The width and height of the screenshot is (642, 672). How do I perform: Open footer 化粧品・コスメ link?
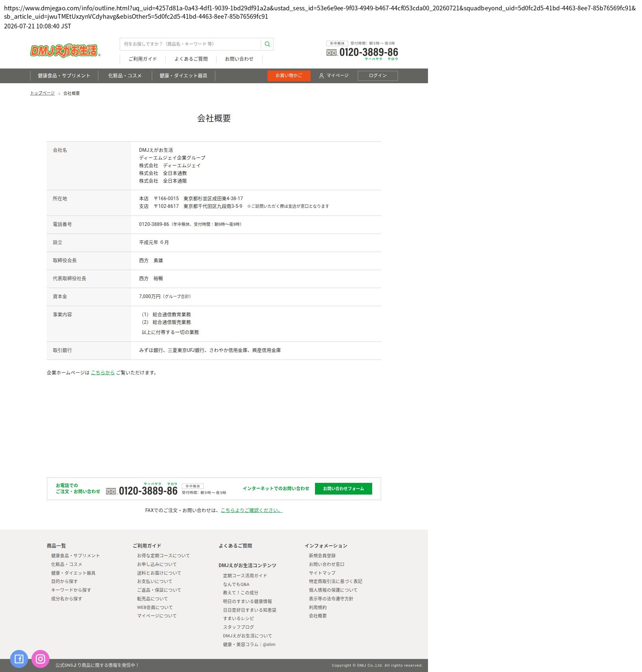click(x=67, y=564)
